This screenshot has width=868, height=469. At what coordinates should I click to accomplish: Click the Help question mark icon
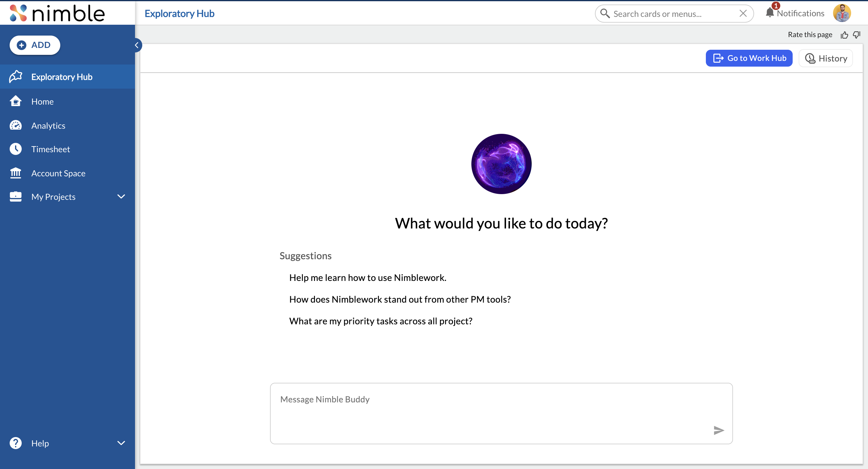coord(15,443)
